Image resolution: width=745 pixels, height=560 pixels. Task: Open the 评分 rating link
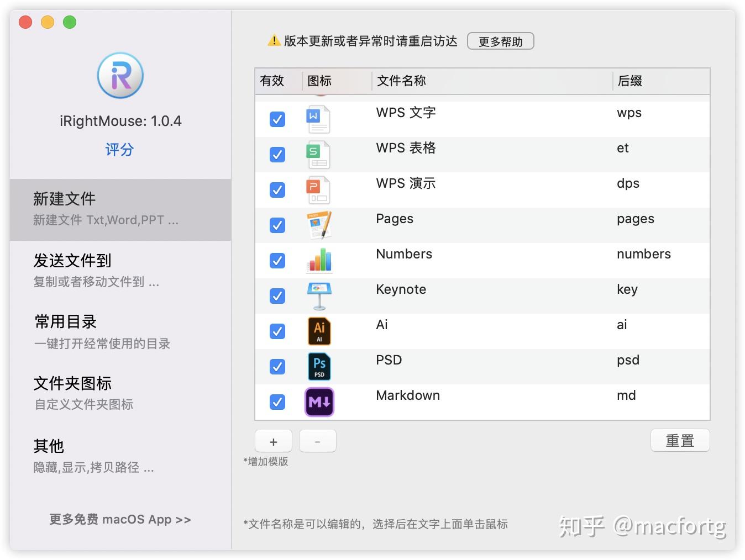tap(119, 149)
